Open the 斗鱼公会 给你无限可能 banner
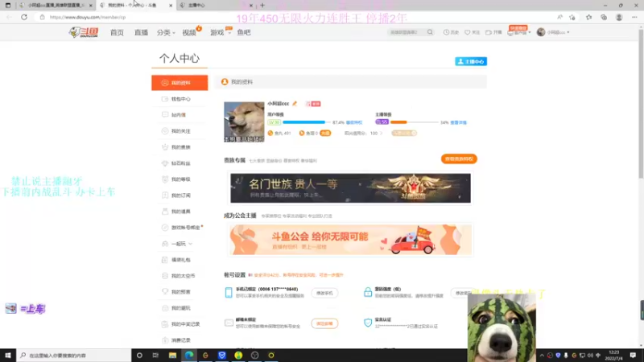644x362 pixels. click(350, 240)
